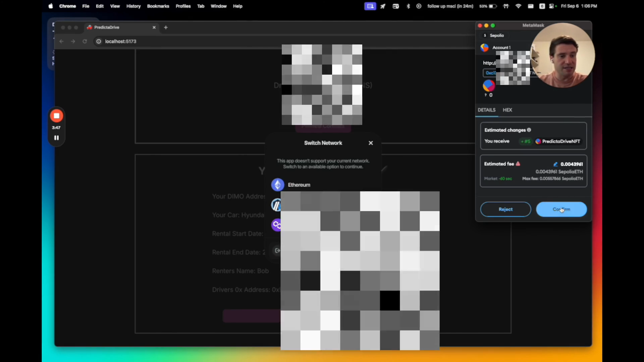
Task: Click the 0xc1 contract address chip
Action: [x=490, y=73]
